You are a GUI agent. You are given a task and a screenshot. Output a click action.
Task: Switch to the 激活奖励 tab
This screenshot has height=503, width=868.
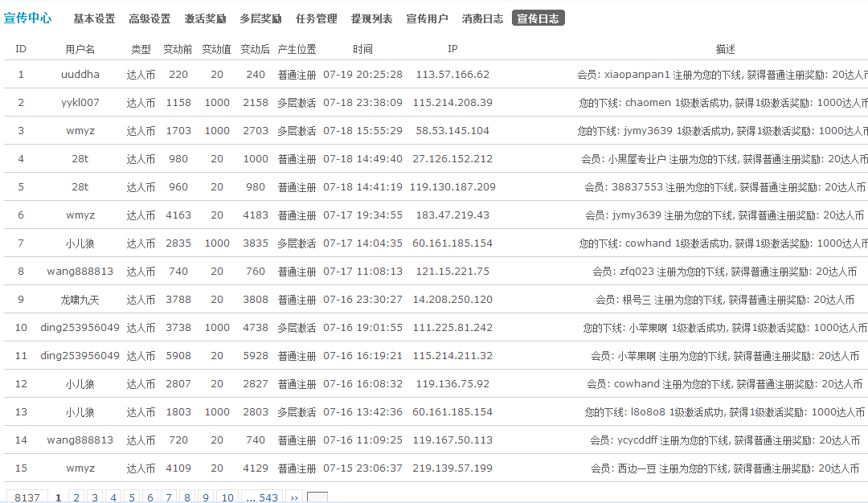[203, 18]
